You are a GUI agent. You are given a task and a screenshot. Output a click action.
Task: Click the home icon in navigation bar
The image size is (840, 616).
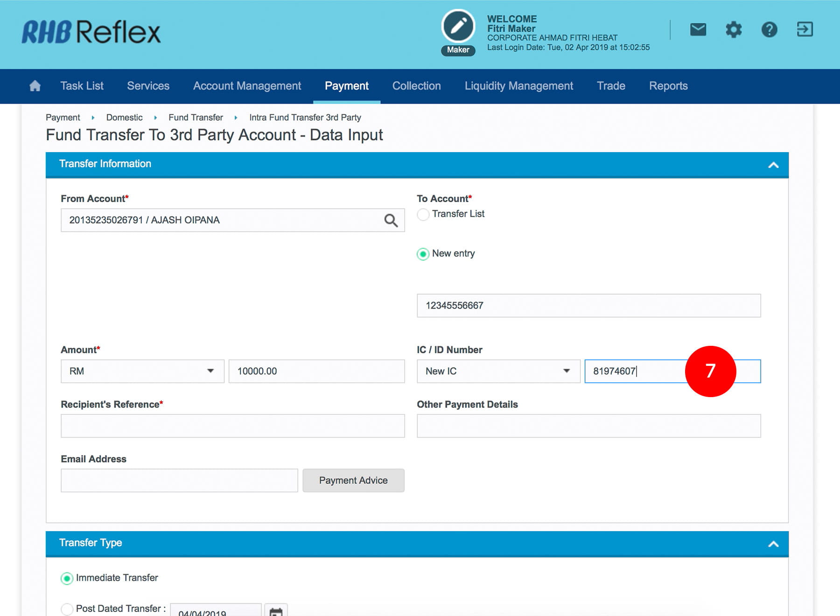pos(35,86)
